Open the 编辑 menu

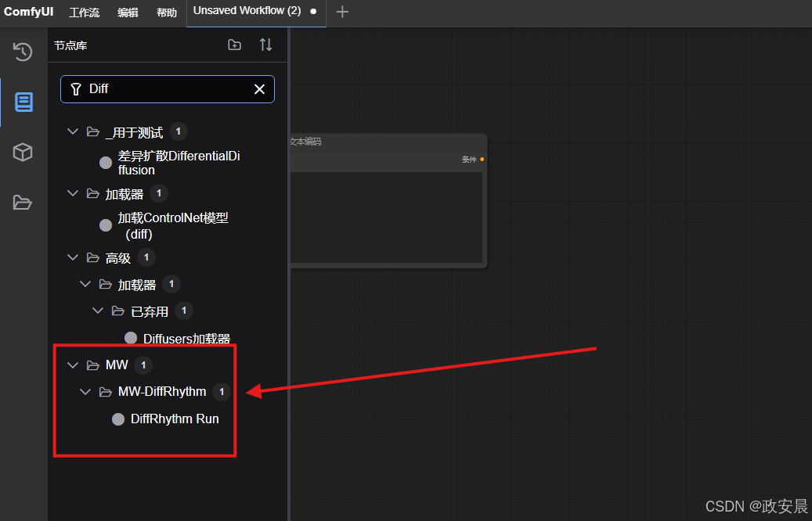click(x=128, y=13)
